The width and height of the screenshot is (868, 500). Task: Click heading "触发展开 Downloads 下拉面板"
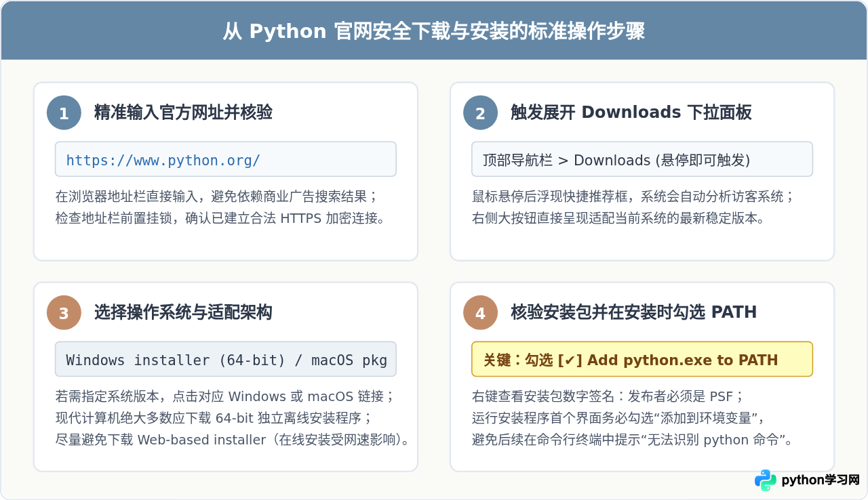point(631,112)
